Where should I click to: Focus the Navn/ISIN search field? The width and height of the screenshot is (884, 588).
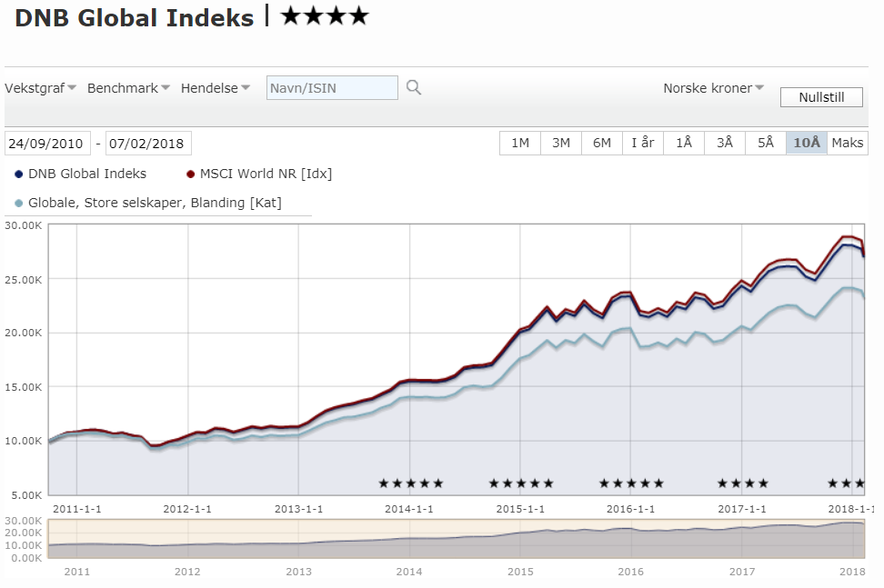point(332,88)
